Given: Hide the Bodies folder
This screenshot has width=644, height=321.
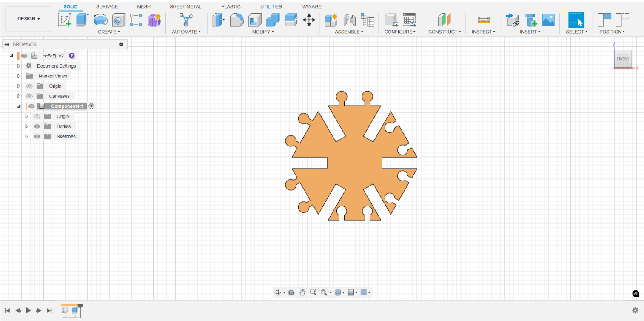Looking at the screenshot, I should point(37,126).
